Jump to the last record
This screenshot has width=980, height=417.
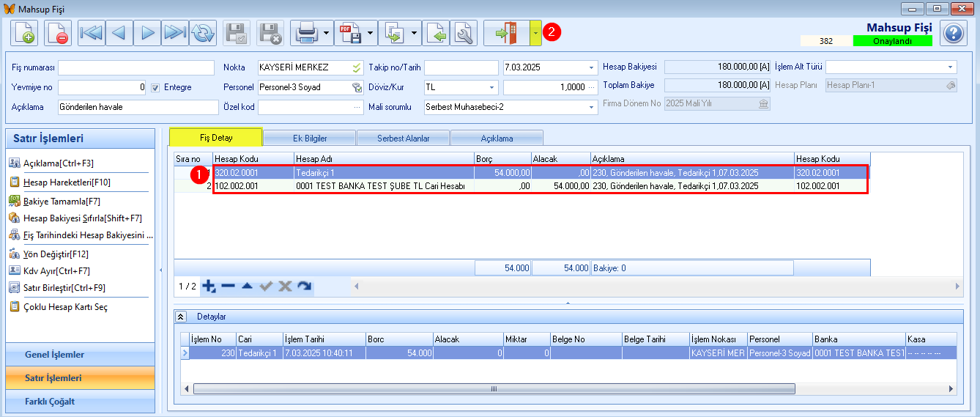click(174, 33)
